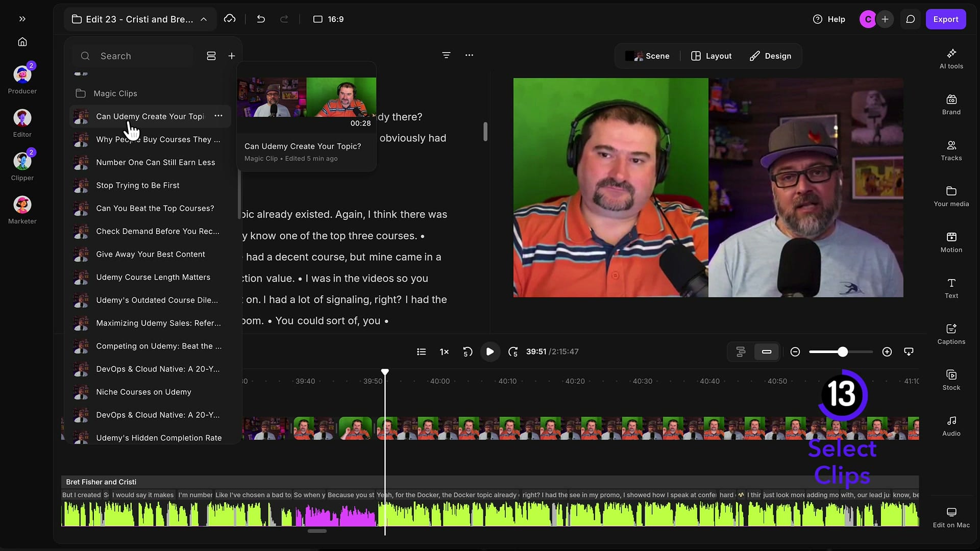Open user avatar C
This screenshot has height=551, width=980.
click(x=868, y=19)
